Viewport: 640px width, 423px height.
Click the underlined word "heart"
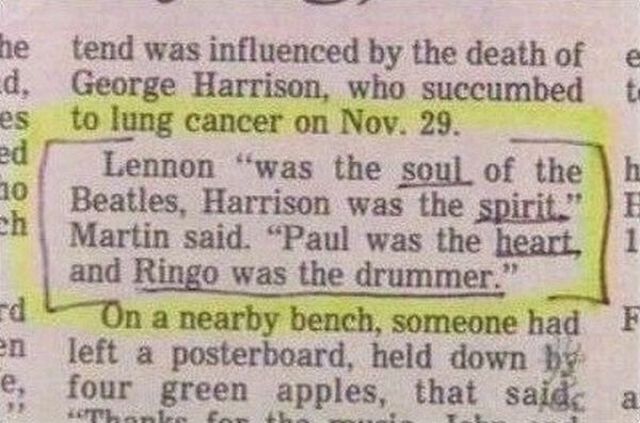coord(538,243)
